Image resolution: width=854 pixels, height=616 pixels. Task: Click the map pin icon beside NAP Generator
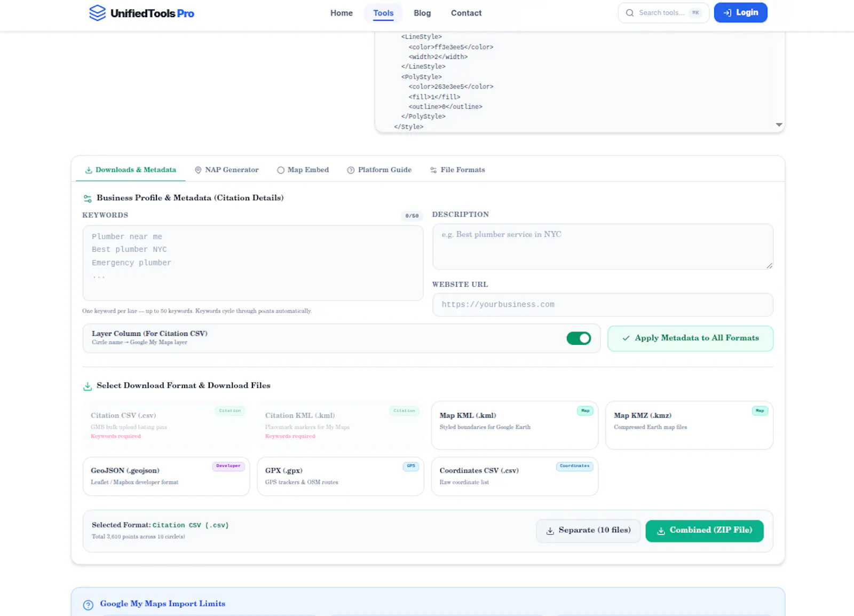coord(198,170)
